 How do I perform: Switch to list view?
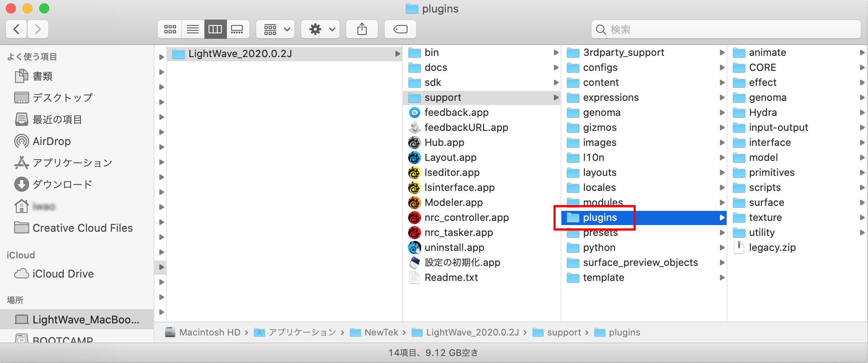(x=193, y=29)
